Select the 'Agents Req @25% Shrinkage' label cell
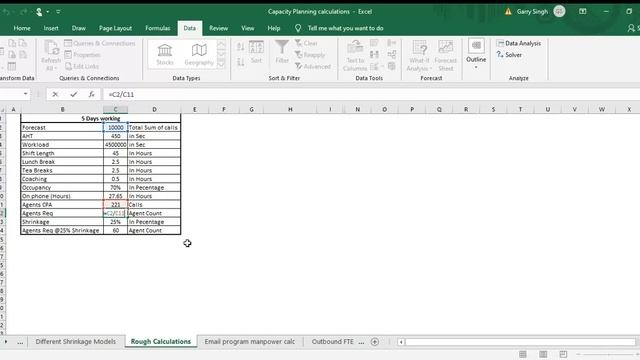The width and height of the screenshot is (640, 360). (62, 230)
